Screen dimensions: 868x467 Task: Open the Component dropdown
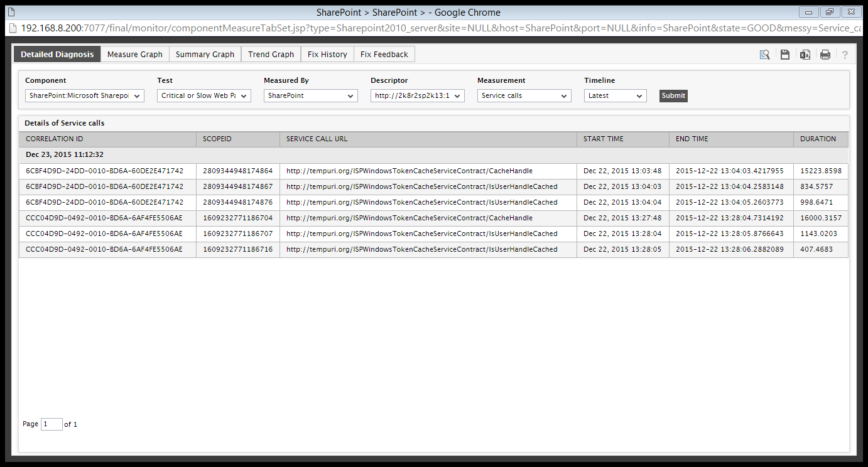[85, 95]
